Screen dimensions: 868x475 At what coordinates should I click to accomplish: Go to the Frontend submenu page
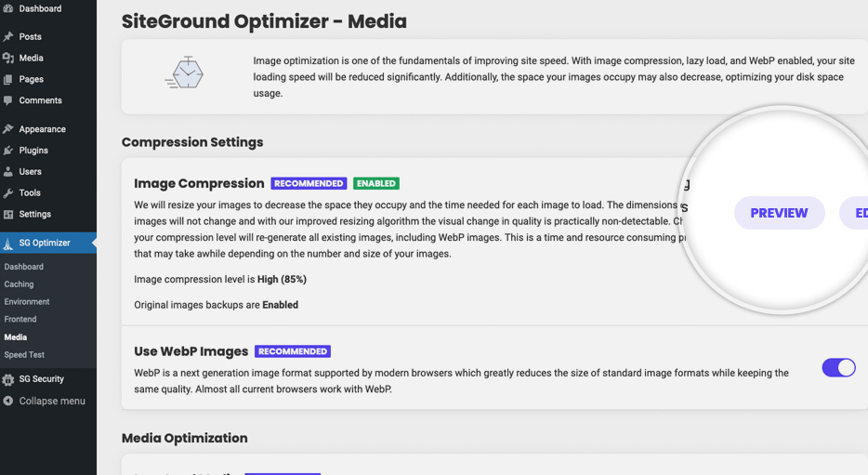20,319
